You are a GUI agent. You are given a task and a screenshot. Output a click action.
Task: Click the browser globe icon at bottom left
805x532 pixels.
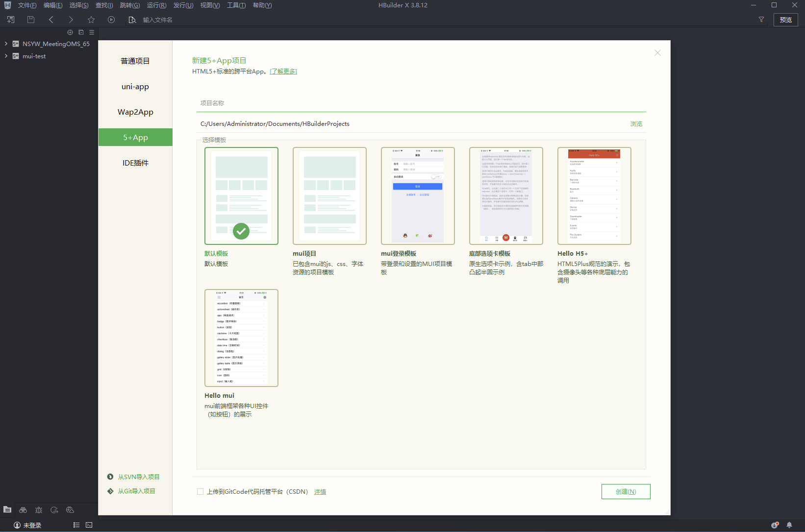click(70, 510)
